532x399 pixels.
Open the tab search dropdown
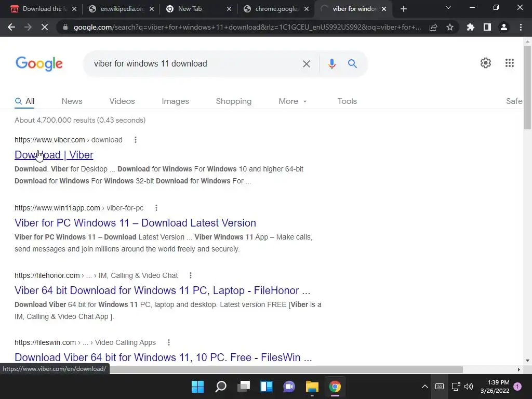(x=448, y=8)
